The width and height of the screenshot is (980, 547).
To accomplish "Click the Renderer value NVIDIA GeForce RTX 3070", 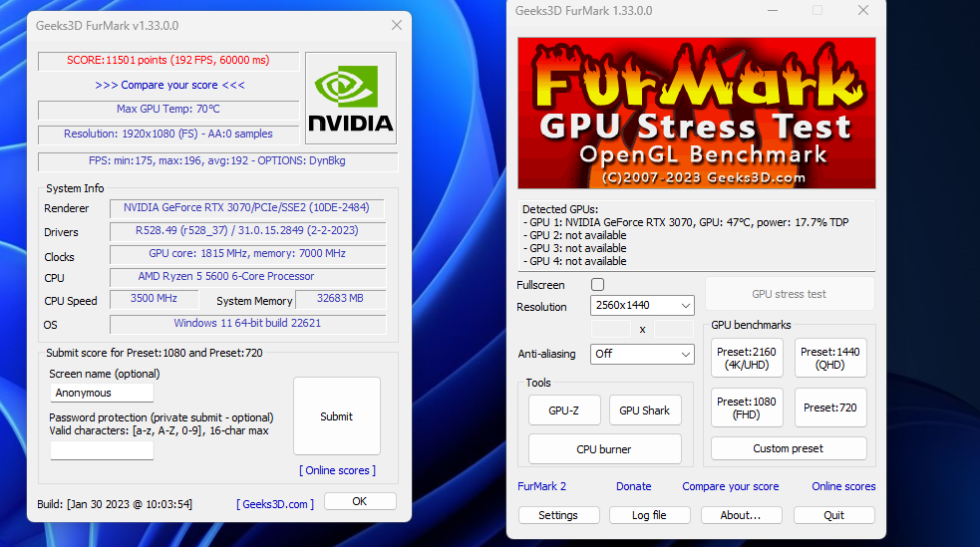I will coord(246,207).
